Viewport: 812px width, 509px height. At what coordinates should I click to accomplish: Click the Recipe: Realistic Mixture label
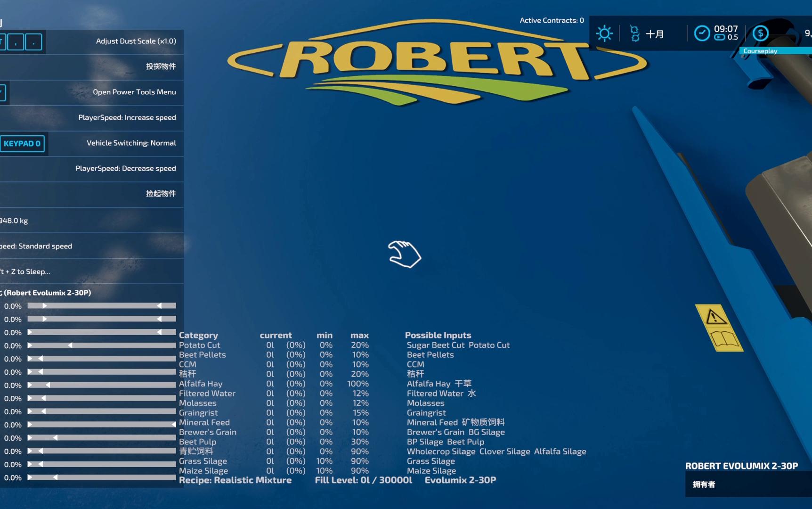click(x=235, y=480)
